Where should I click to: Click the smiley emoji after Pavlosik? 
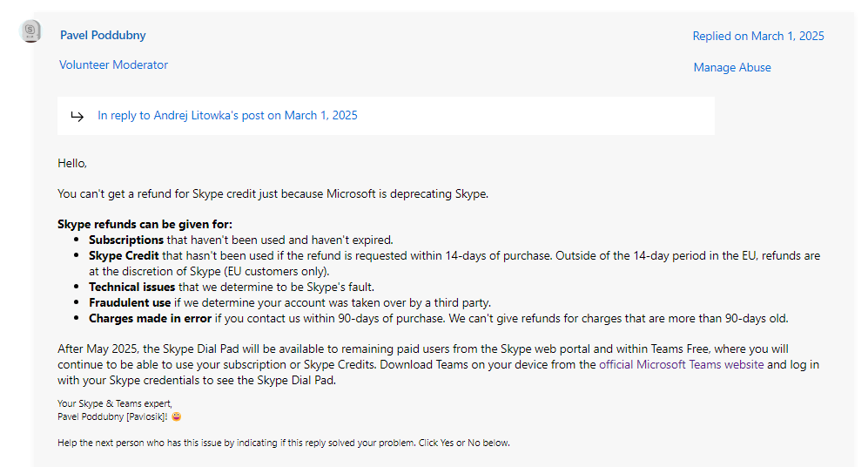coord(176,416)
